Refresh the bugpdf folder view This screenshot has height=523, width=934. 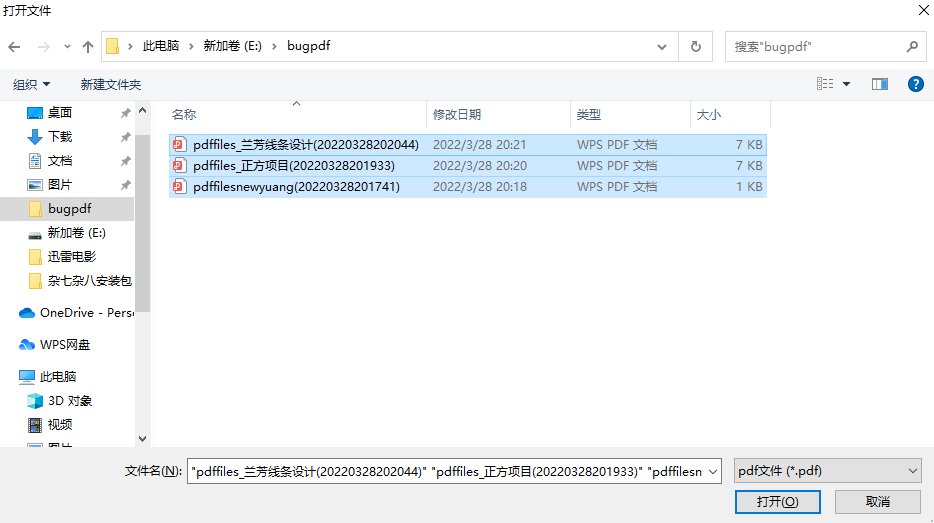tap(695, 46)
